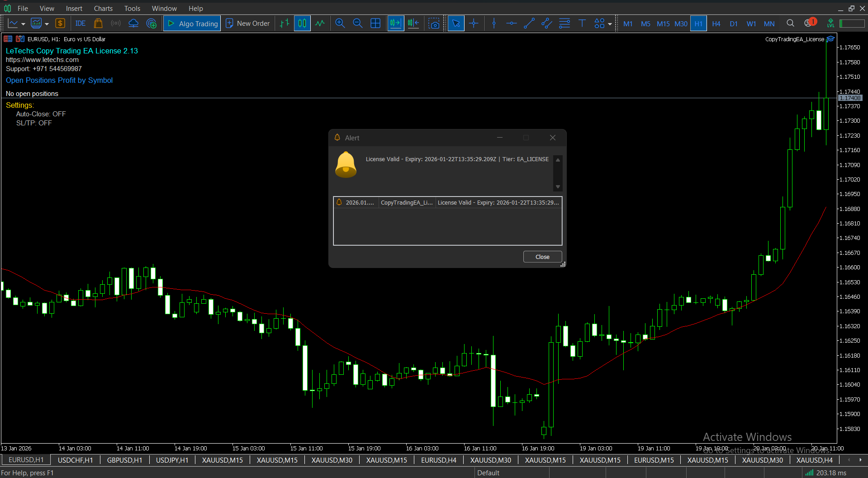Switch chart to line chart mode
Viewport: 868px width, 478px height.
[x=320, y=24]
